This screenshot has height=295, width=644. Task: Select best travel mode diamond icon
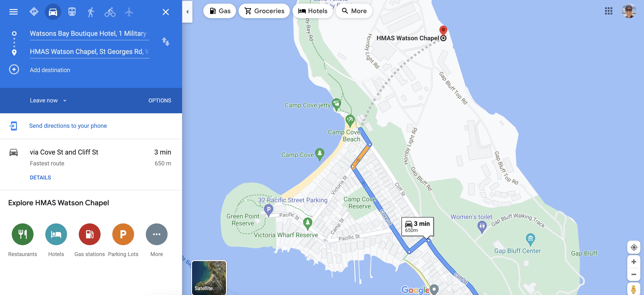click(34, 12)
